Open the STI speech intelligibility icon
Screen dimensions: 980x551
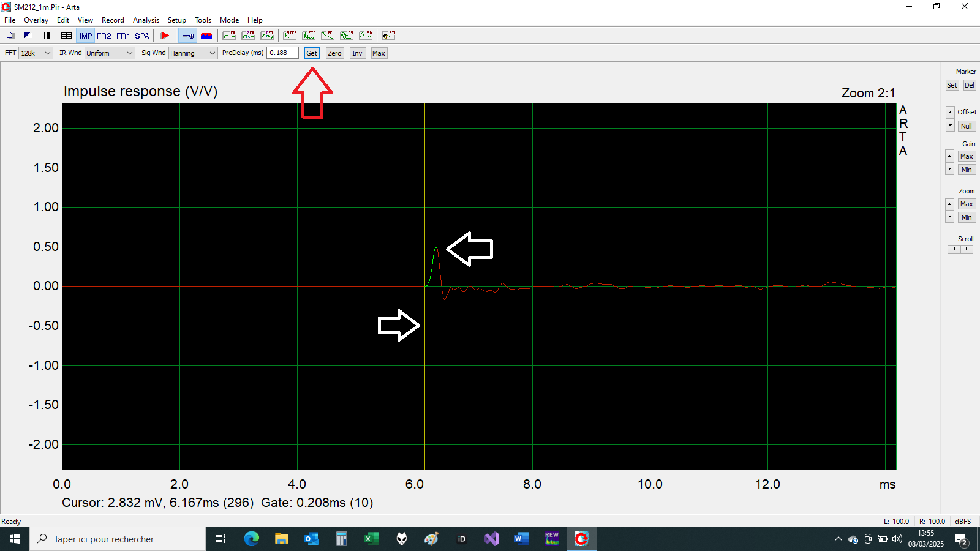388,36
